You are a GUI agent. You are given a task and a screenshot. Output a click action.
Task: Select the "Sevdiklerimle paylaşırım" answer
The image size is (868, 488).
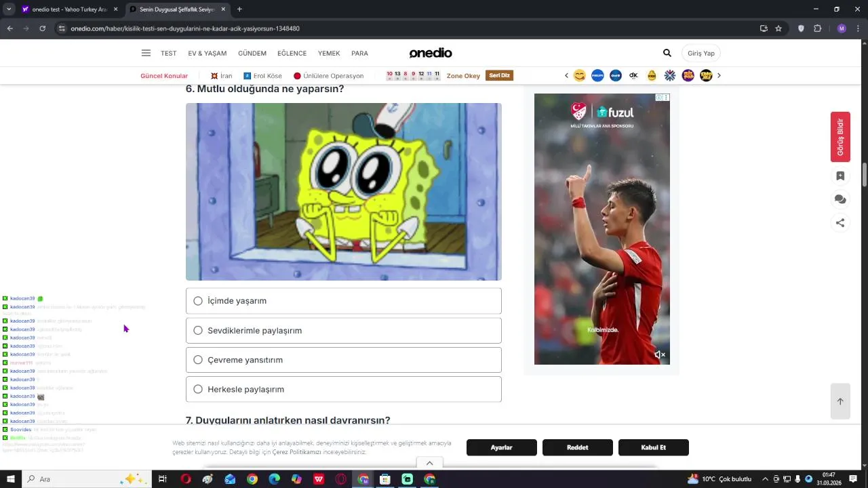(x=344, y=331)
